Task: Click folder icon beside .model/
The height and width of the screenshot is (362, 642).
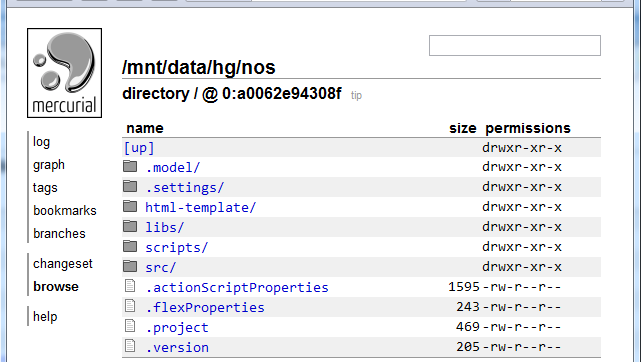Action: point(130,166)
